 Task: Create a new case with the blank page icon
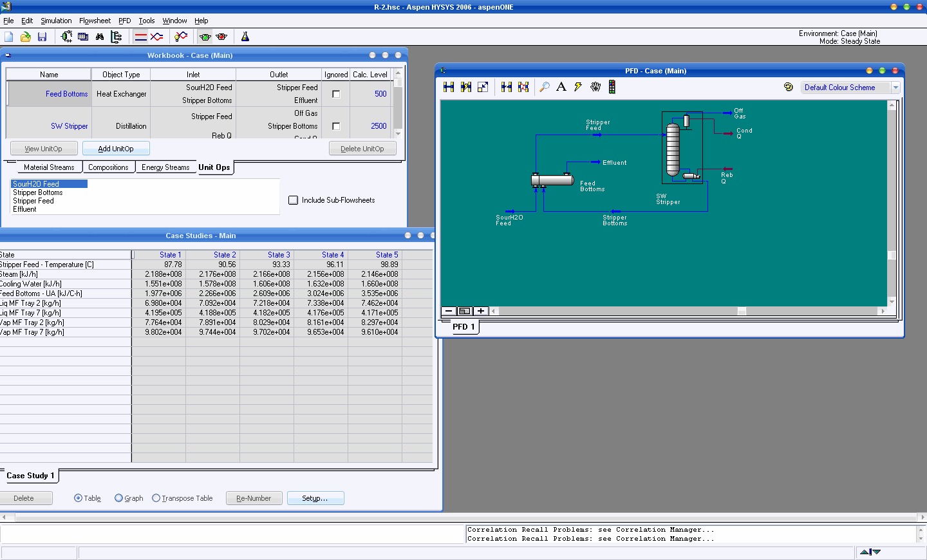click(9, 37)
